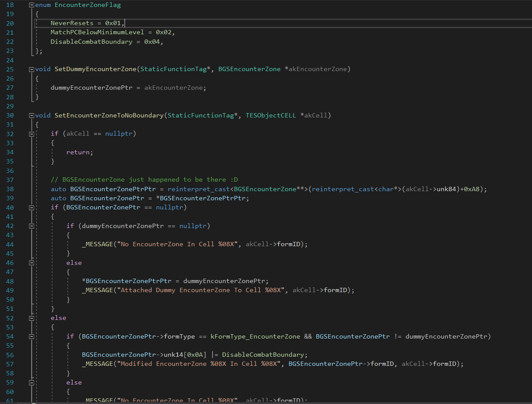Image resolution: width=532 pixels, height=404 pixels.
Task: Fold the SetEncounterZoneToNoBoundary function
Action: tap(31, 115)
